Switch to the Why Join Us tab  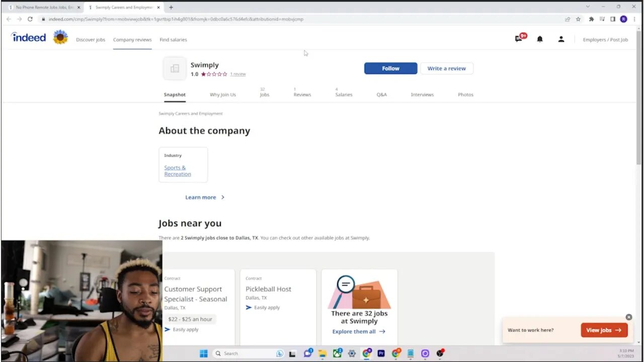tap(223, 95)
